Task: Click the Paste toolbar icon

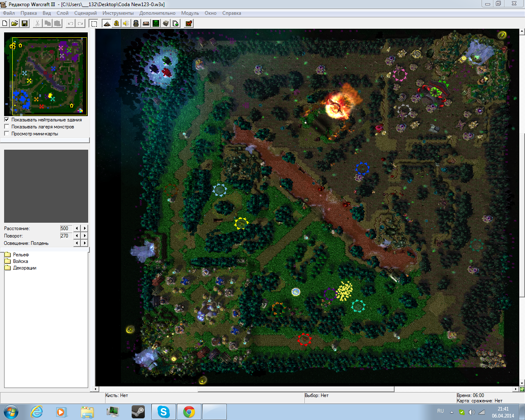Action: coord(57,23)
